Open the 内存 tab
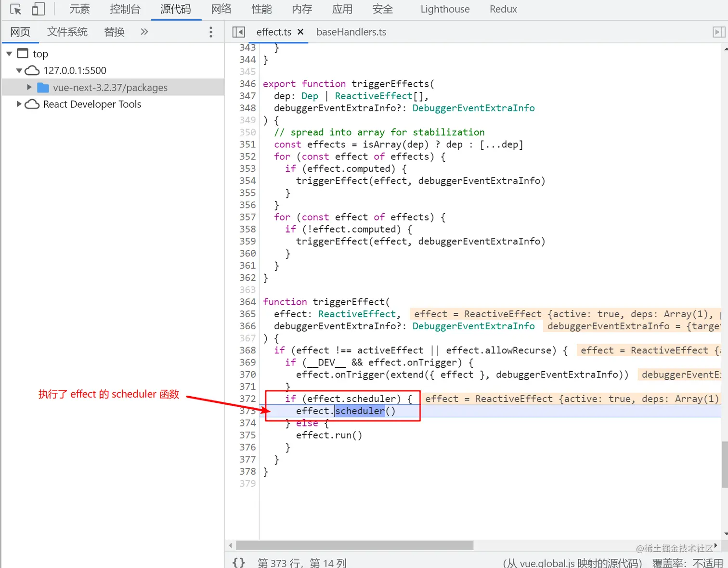This screenshot has width=728, height=568. pos(302,9)
